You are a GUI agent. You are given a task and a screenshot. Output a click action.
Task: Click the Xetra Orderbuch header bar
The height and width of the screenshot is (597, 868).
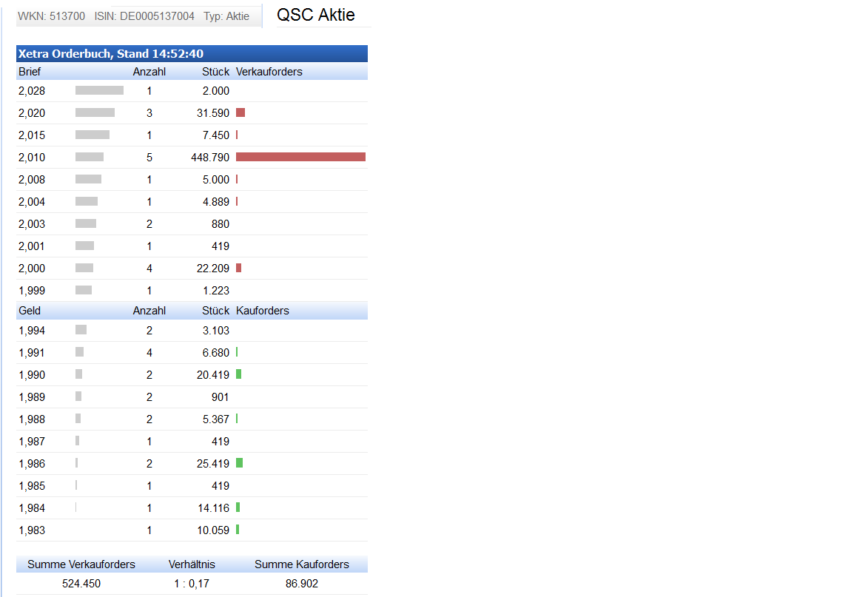(x=192, y=53)
